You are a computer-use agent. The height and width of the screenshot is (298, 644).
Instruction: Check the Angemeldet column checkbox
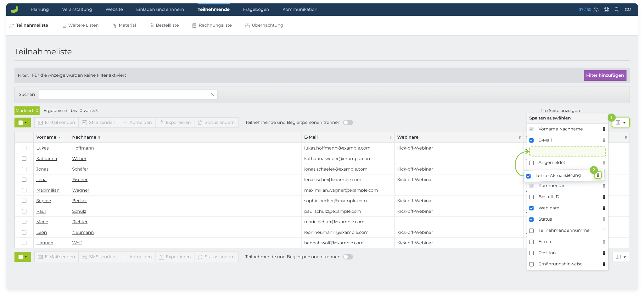(x=531, y=163)
